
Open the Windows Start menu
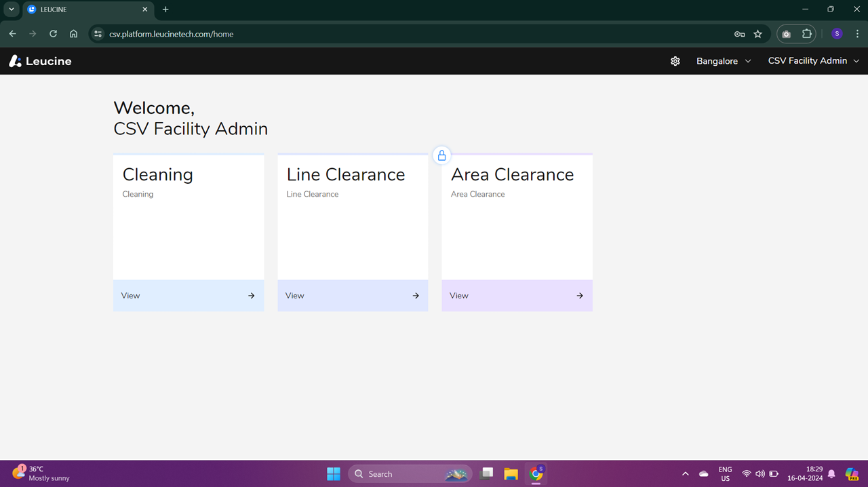click(334, 474)
